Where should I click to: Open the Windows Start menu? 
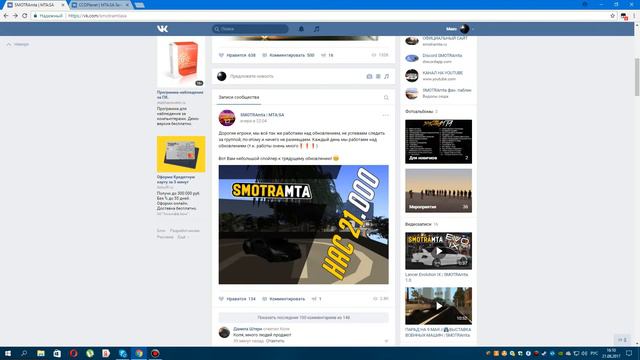[8, 353]
